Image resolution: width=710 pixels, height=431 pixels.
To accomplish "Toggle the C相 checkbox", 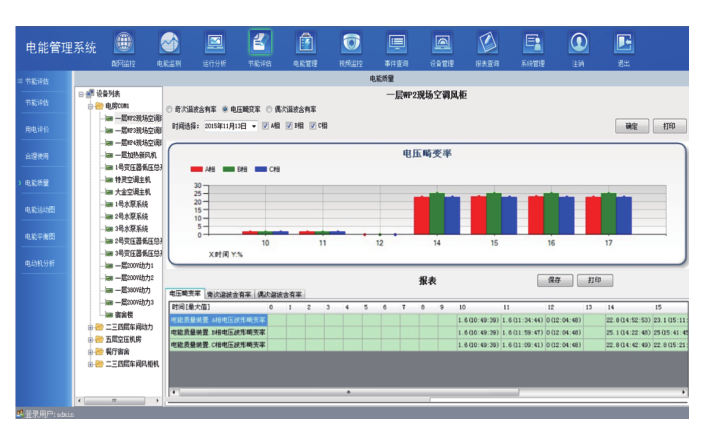I will 313,126.
